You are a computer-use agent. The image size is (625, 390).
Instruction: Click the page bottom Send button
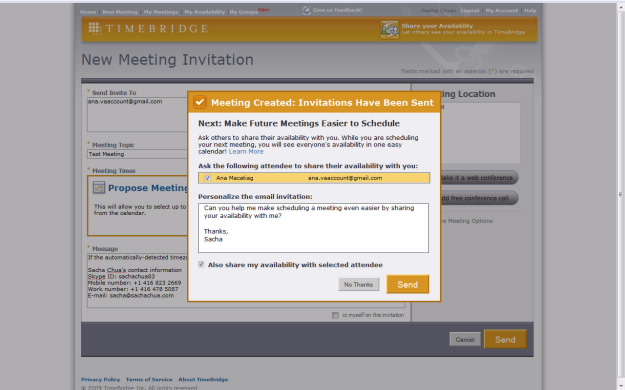(505, 339)
